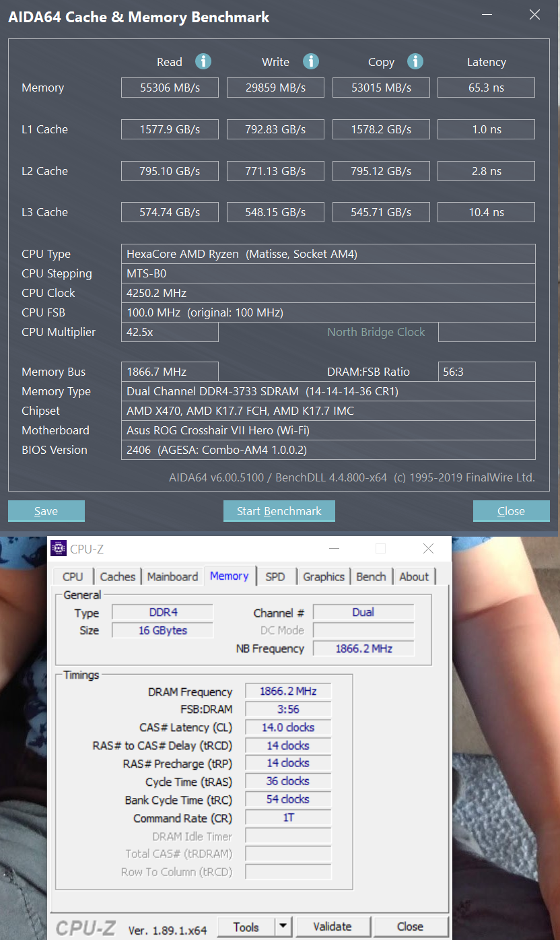Click the BIOS Version field 2406
This screenshot has width=560, height=940.
328,450
